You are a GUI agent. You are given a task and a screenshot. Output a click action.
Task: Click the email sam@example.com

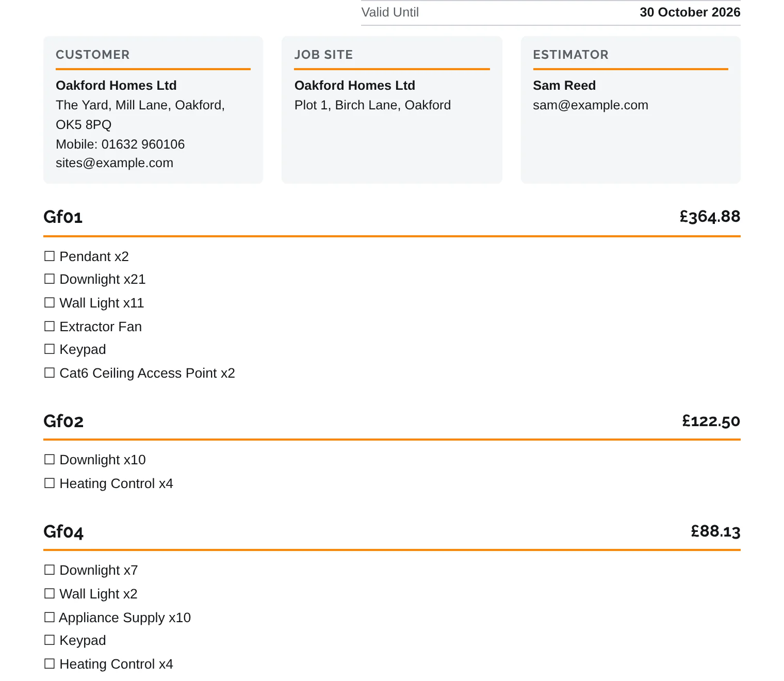pos(591,105)
